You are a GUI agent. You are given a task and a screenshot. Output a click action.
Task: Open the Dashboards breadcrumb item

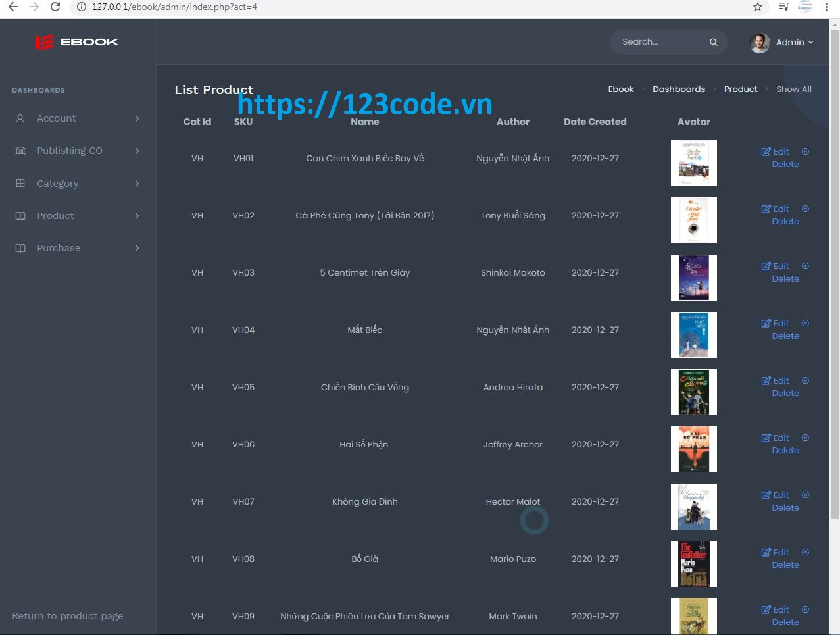tap(678, 89)
